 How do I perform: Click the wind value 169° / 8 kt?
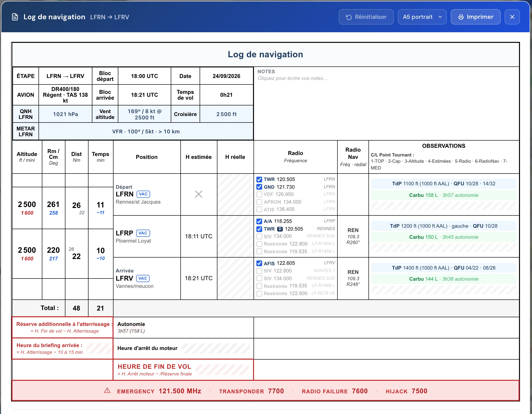click(x=145, y=114)
